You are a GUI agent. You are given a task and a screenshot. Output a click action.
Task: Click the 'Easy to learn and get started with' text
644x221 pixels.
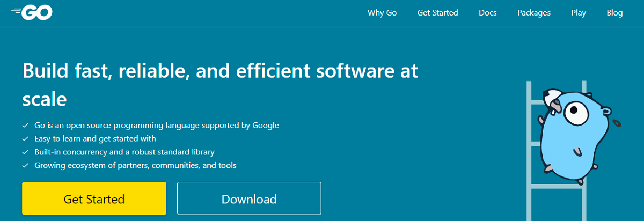pyautogui.click(x=95, y=139)
